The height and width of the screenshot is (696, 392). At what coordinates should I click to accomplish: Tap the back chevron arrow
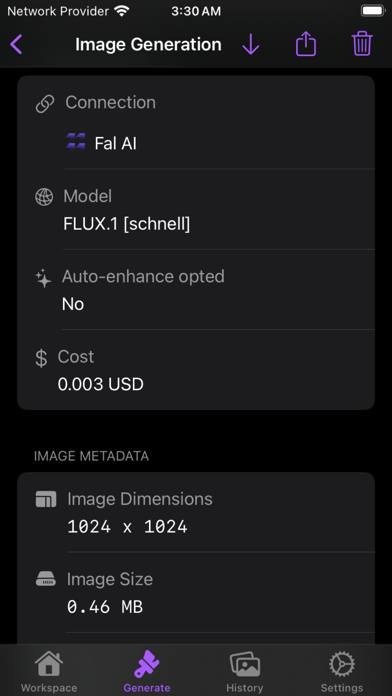(x=16, y=44)
